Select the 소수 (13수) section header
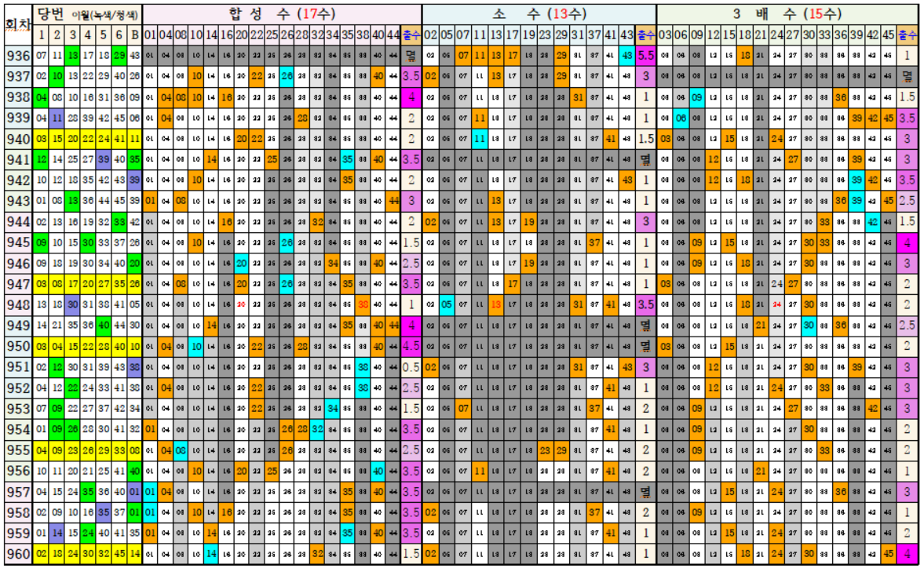924x568 pixels. [539, 13]
